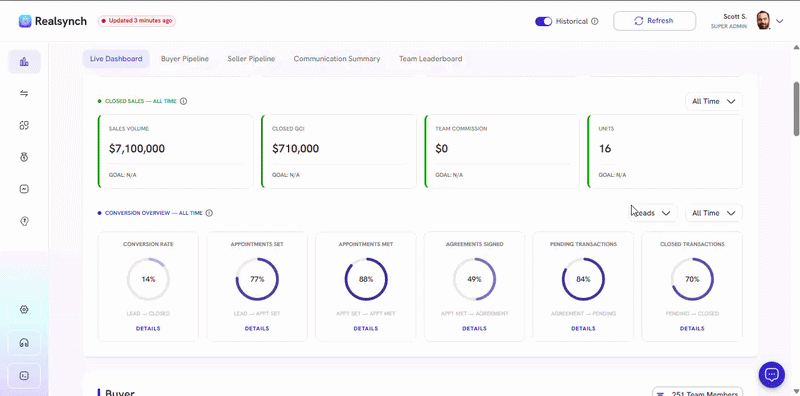
Task: Click info icon beside Historical
Action: tap(594, 21)
